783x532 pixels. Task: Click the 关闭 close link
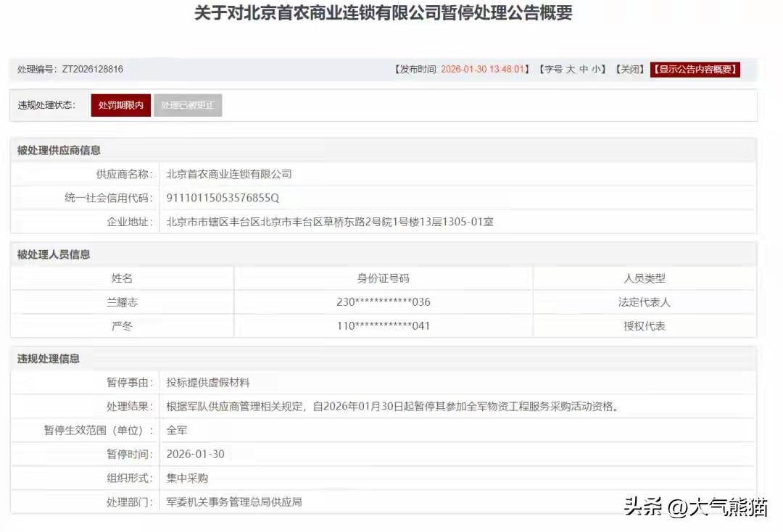629,69
